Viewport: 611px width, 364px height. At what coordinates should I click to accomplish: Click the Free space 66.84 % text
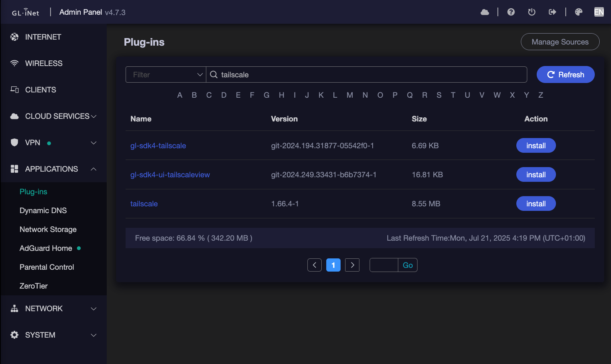coord(193,238)
